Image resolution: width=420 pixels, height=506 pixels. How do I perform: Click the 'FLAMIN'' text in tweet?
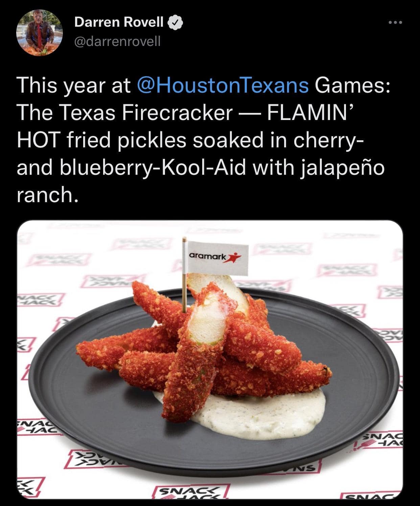(310, 113)
